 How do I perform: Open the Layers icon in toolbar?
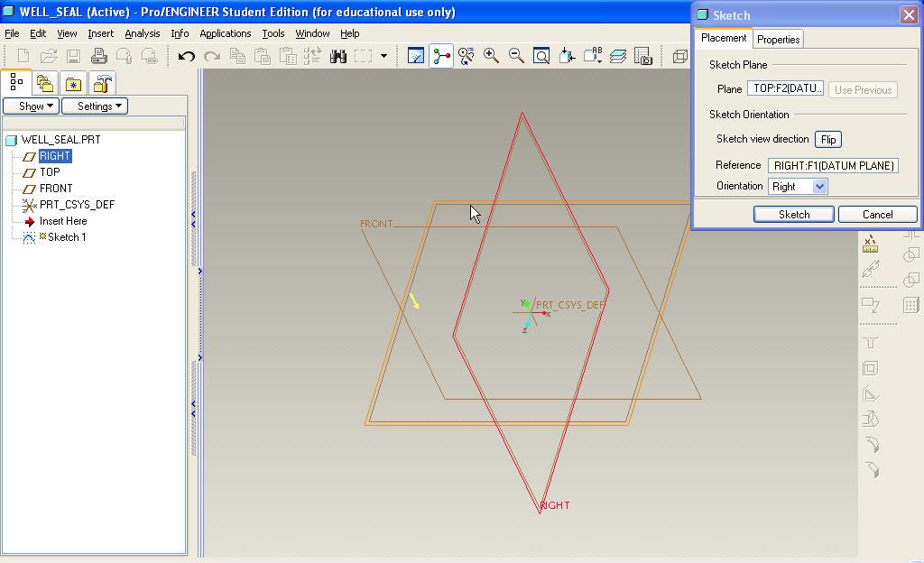coord(617,56)
